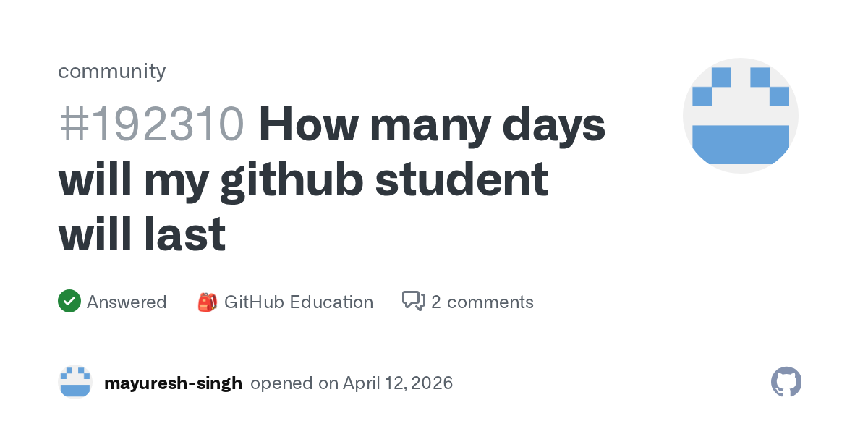868x434 pixels.
Task: Click the word "Education" in the category
Action: [331, 302]
